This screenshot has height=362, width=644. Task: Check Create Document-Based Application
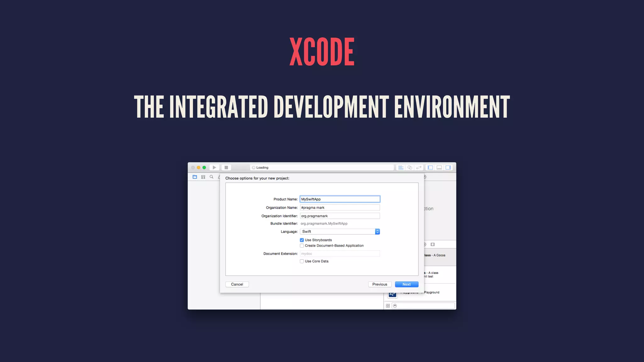(302, 246)
